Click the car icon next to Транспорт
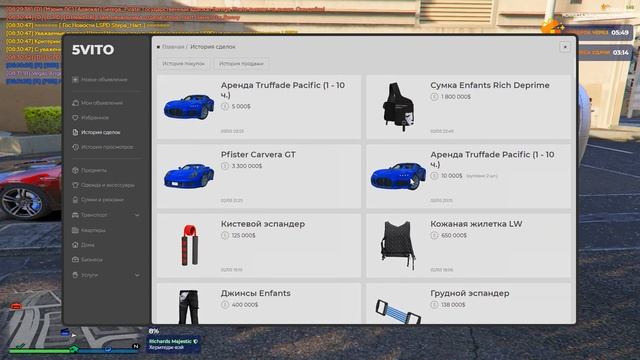The image size is (640, 360). (75, 215)
